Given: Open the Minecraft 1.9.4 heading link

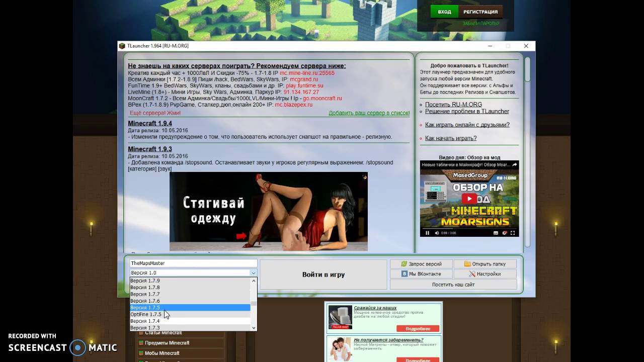Looking at the screenshot, I should (x=150, y=123).
